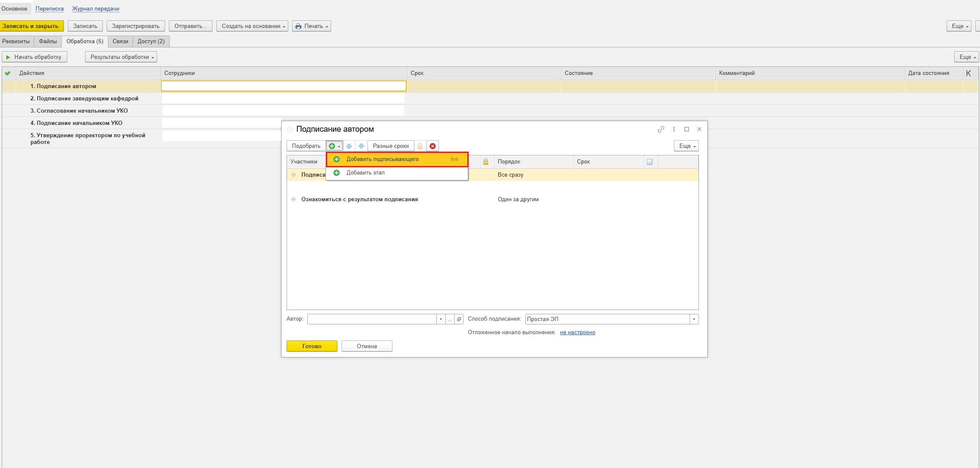Expand the Автор field dropdown arrow
980x468 pixels.
point(441,319)
